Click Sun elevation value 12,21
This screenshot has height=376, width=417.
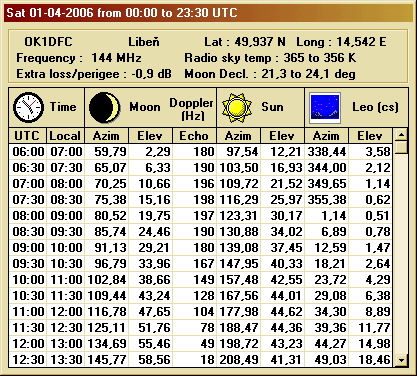click(x=283, y=152)
